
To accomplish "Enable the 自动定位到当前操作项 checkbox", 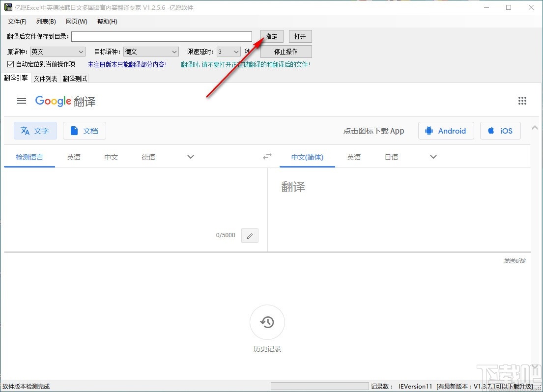I will pos(10,64).
